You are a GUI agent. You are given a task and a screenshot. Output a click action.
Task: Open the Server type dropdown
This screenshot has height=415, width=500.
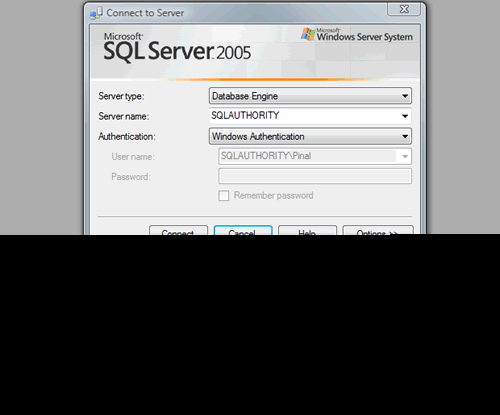pyautogui.click(x=310, y=96)
